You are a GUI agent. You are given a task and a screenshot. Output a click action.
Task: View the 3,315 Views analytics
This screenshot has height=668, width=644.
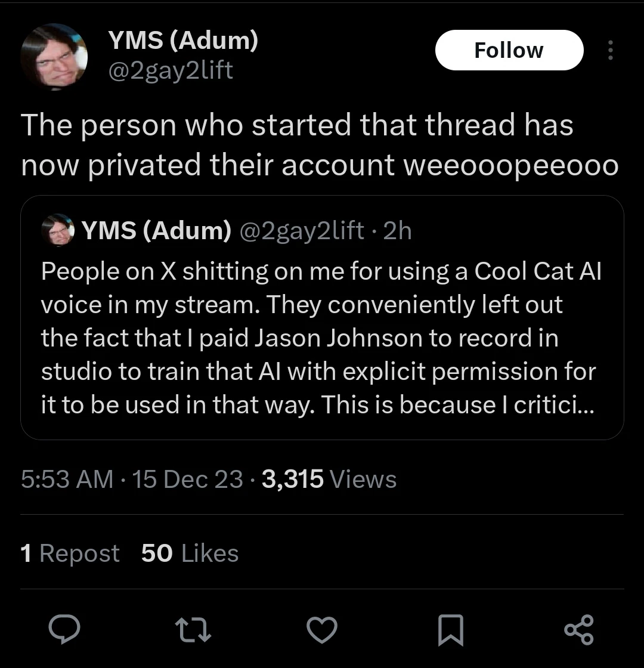[329, 479]
